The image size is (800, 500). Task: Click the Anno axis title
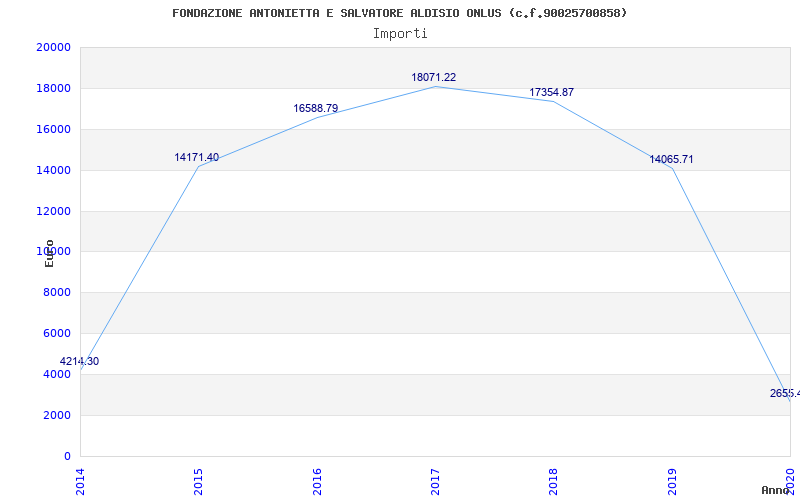pos(775,490)
